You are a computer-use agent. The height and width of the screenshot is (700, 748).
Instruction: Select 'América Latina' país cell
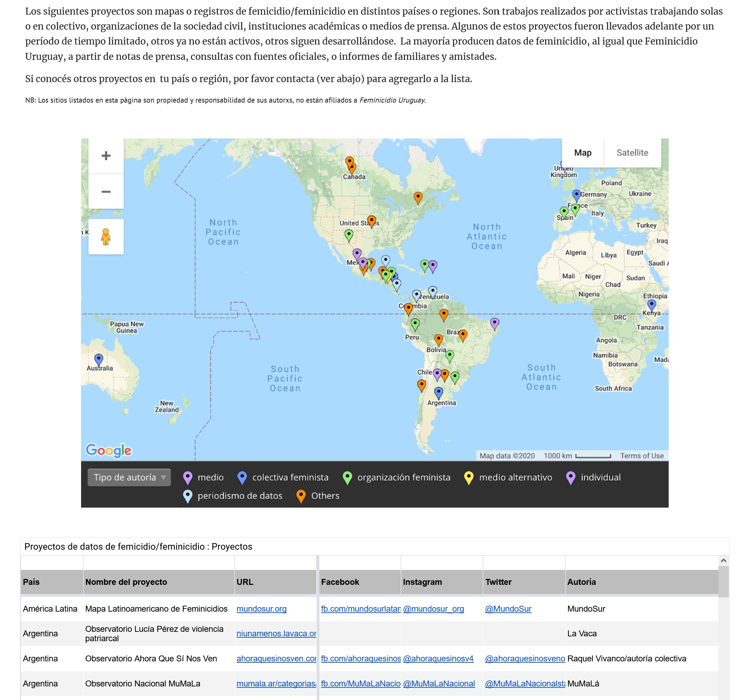[51, 609]
